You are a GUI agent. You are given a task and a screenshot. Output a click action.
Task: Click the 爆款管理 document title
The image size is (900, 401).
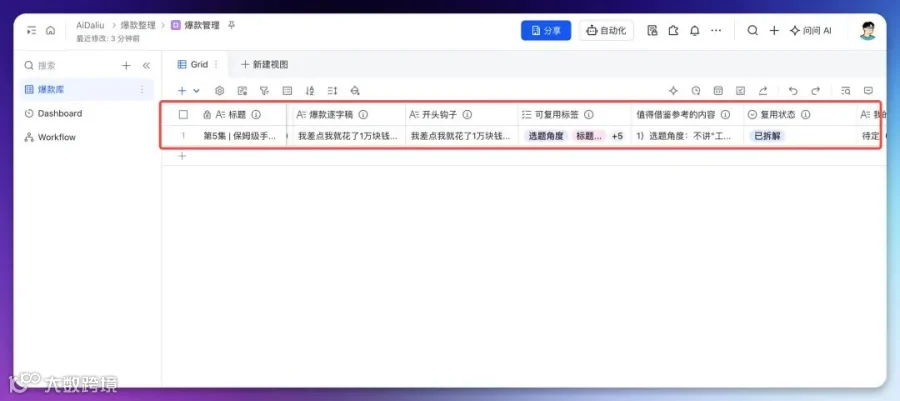202,25
